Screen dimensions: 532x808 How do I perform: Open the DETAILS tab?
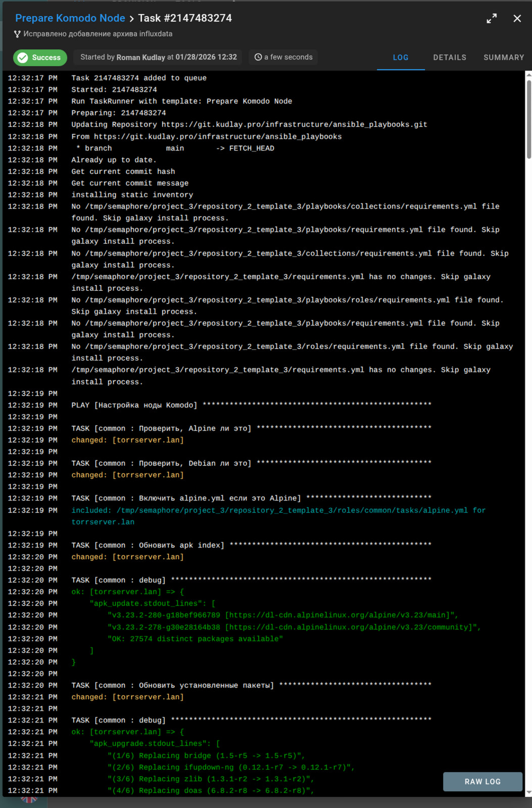coord(449,58)
